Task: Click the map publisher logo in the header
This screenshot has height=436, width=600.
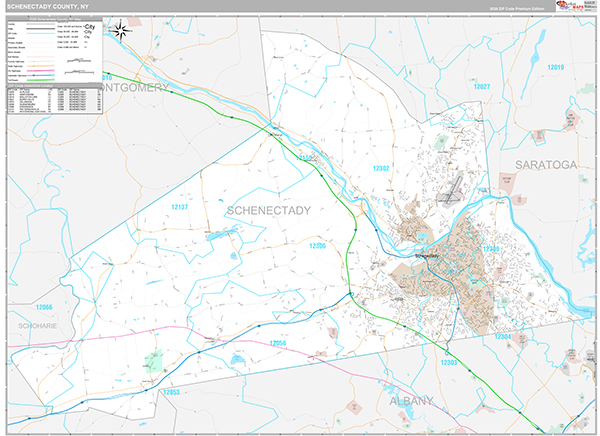Action: click(x=575, y=6)
